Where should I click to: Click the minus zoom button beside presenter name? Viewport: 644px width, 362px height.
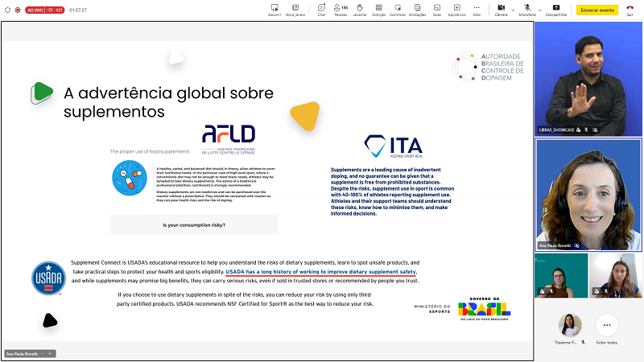42,354
